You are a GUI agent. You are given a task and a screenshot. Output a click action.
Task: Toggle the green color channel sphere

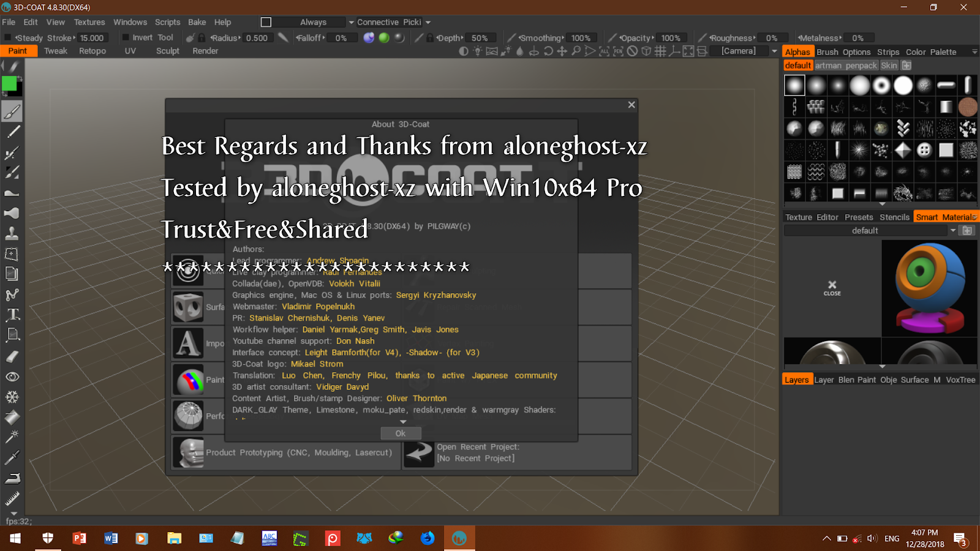pos(384,38)
